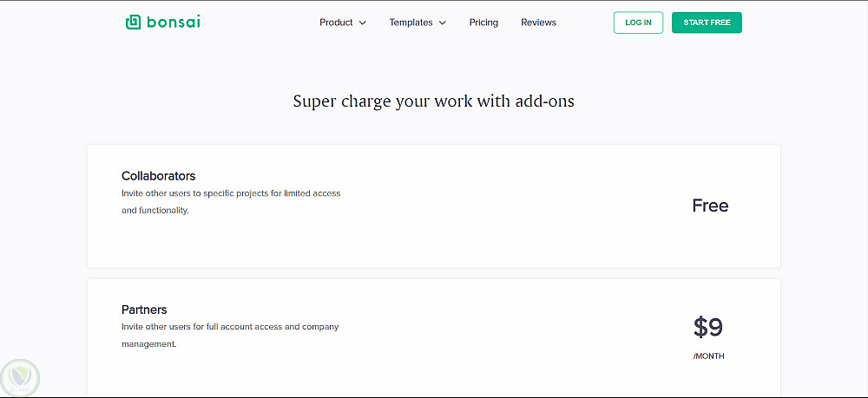Click the "Super charge your work" heading
The width and height of the screenshot is (868, 398).
point(433,101)
